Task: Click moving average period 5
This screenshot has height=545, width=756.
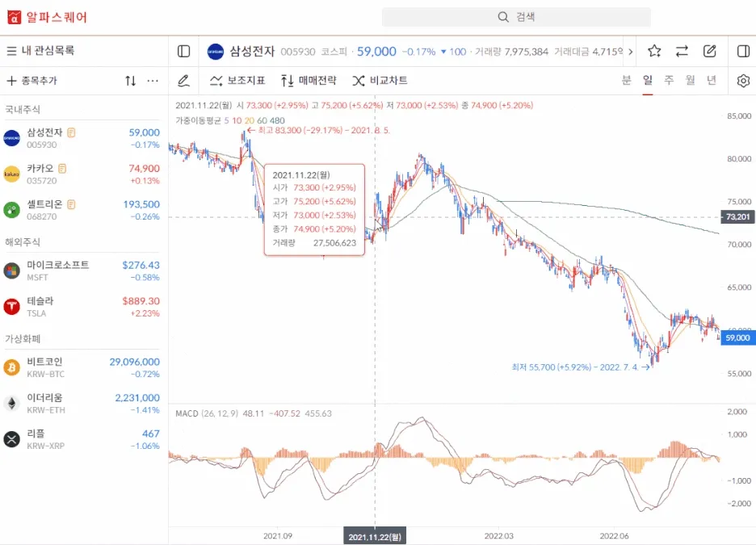Action: point(227,120)
